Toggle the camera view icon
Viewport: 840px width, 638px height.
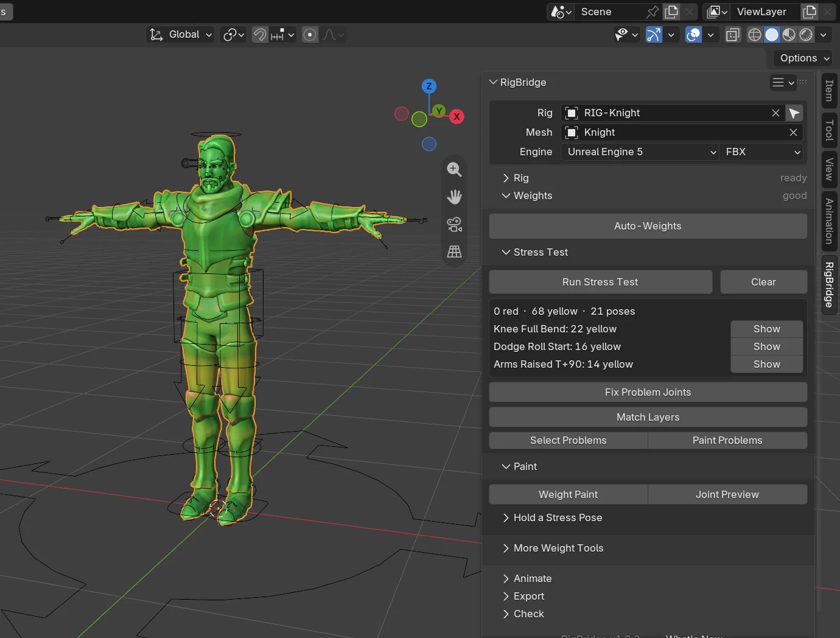point(454,224)
